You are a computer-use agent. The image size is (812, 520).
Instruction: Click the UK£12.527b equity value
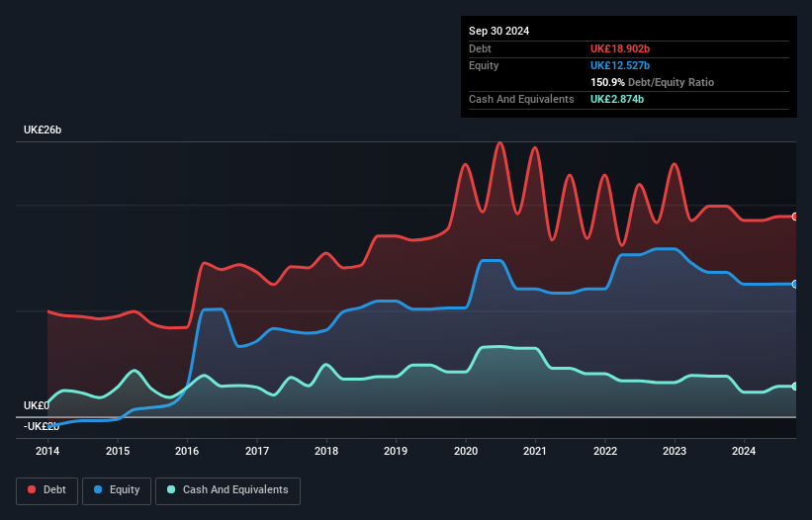pyautogui.click(x=620, y=65)
